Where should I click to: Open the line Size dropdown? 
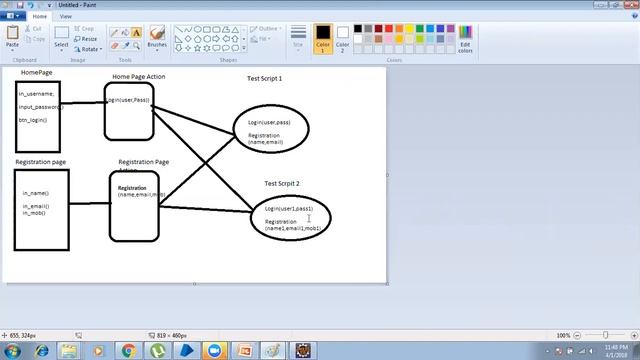coord(298,39)
